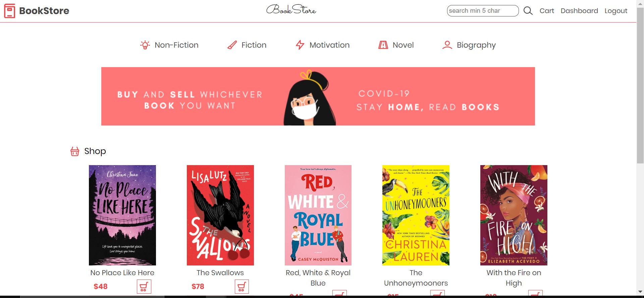Click the COVID-19 promotional banner
Image resolution: width=644 pixels, height=298 pixels.
pyautogui.click(x=318, y=96)
